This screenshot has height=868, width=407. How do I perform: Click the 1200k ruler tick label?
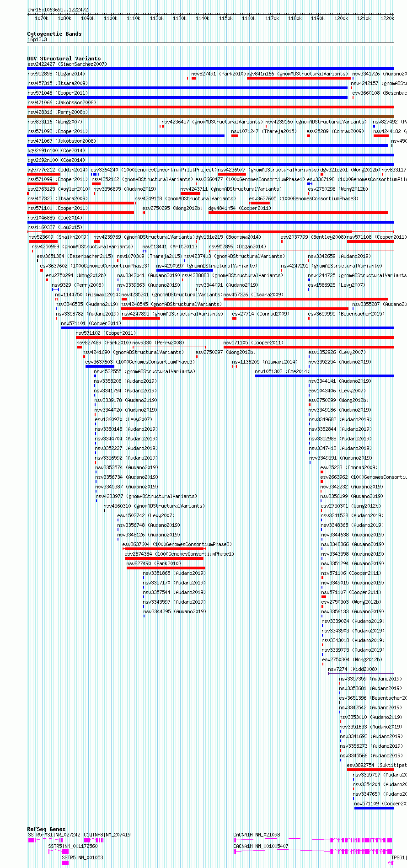341,18
